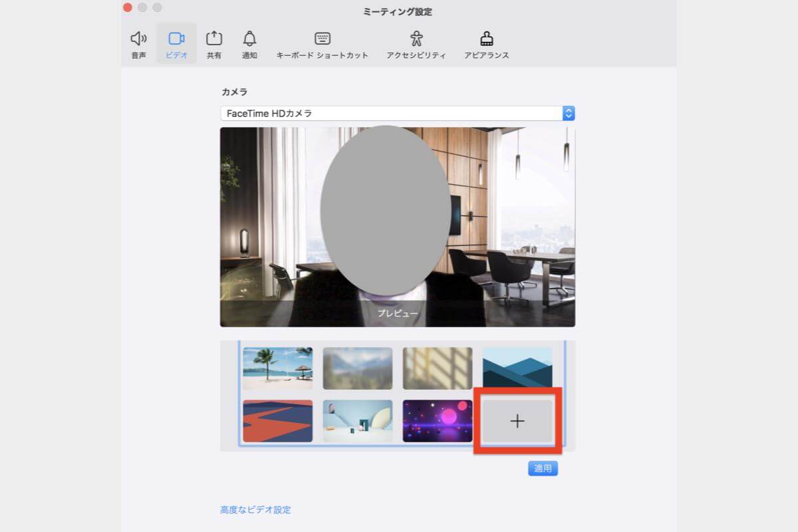Open 高度なビデオ設定 advanced video settings

click(x=256, y=509)
